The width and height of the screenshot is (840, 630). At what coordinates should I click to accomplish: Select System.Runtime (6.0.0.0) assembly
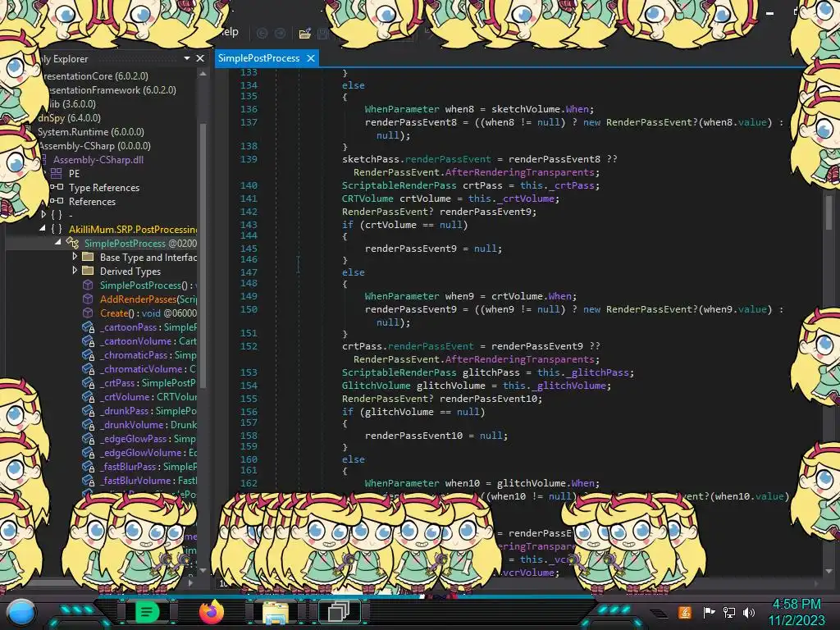[90, 132]
